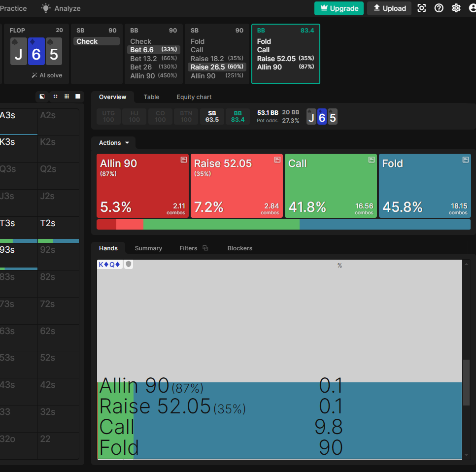Open the Blockers tab

click(x=240, y=248)
